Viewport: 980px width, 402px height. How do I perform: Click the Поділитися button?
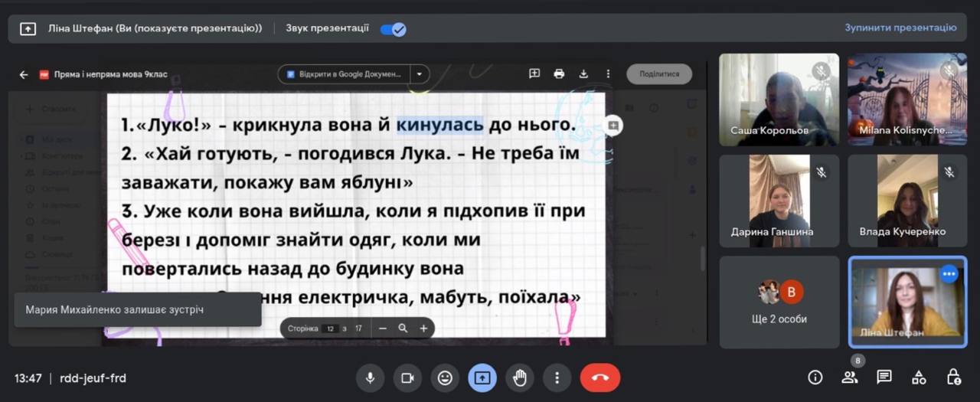[x=659, y=74]
